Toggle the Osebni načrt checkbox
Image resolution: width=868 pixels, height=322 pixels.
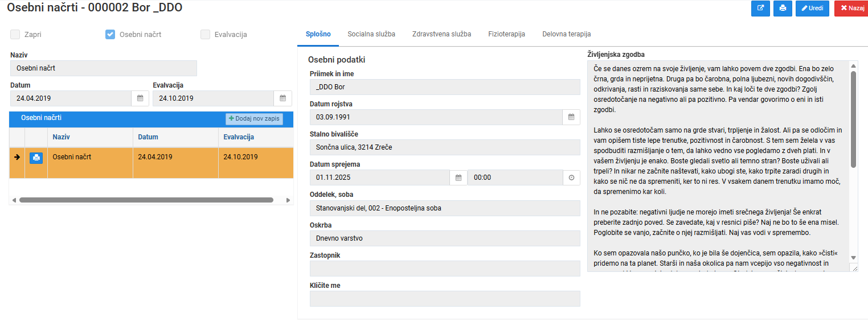coord(110,34)
